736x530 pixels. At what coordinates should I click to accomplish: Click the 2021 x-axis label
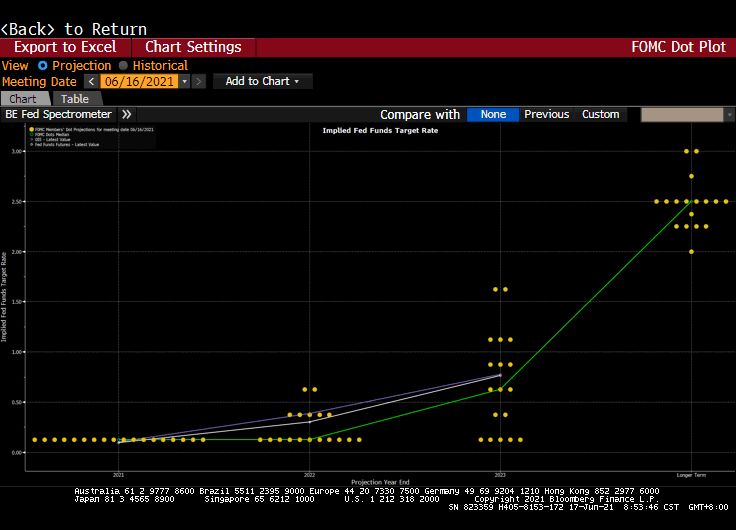pyautogui.click(x=119, y=475)
